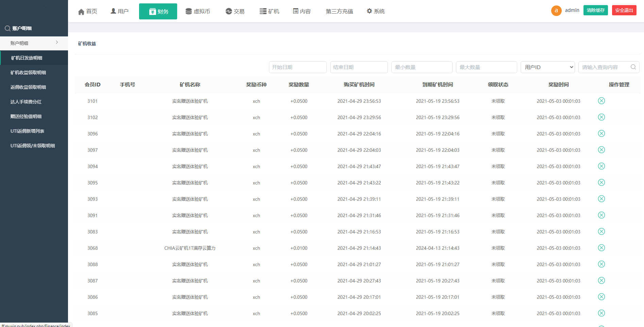
Task: Open the 虚拟币 virtual currency icon
Action: click(x=188, y=11)
